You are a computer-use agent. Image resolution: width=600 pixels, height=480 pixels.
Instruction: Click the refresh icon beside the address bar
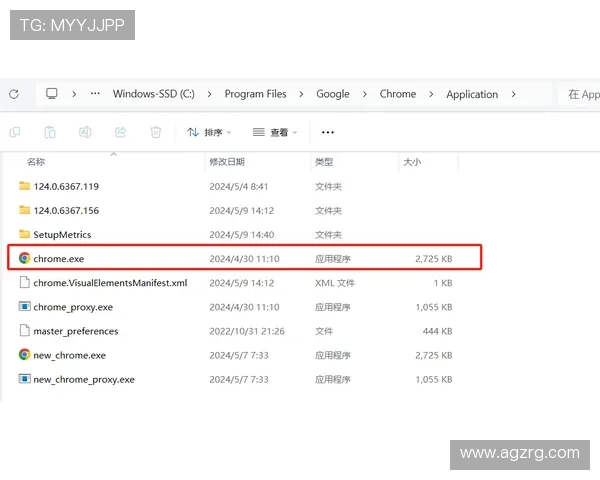click(14, 94)
